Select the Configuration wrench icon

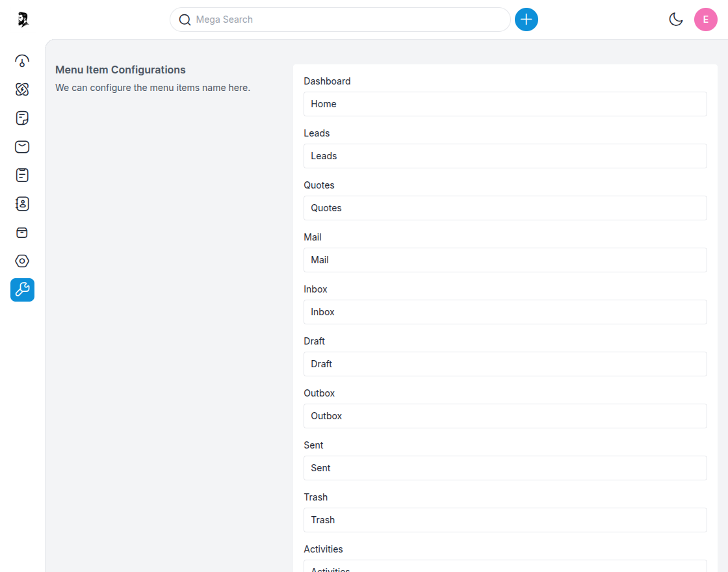pyautogui.click(x=22, y=290)
